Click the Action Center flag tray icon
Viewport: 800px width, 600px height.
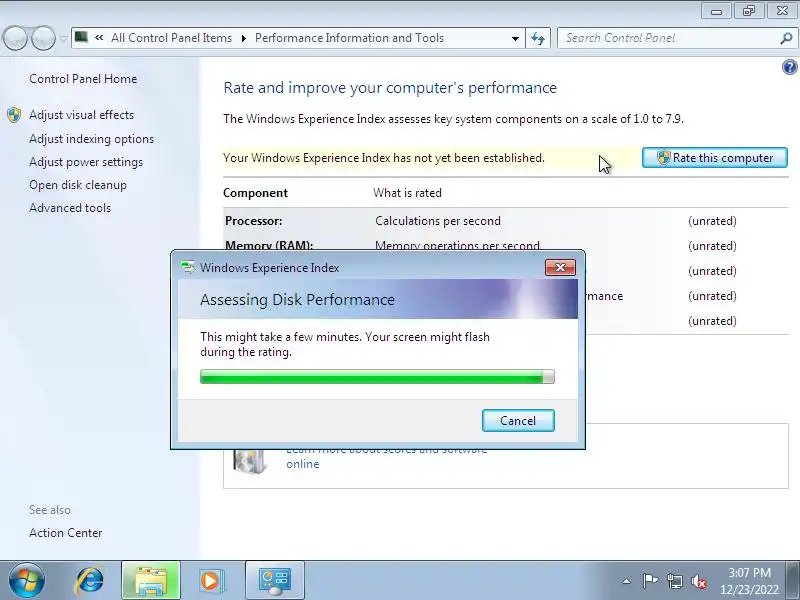650,581
